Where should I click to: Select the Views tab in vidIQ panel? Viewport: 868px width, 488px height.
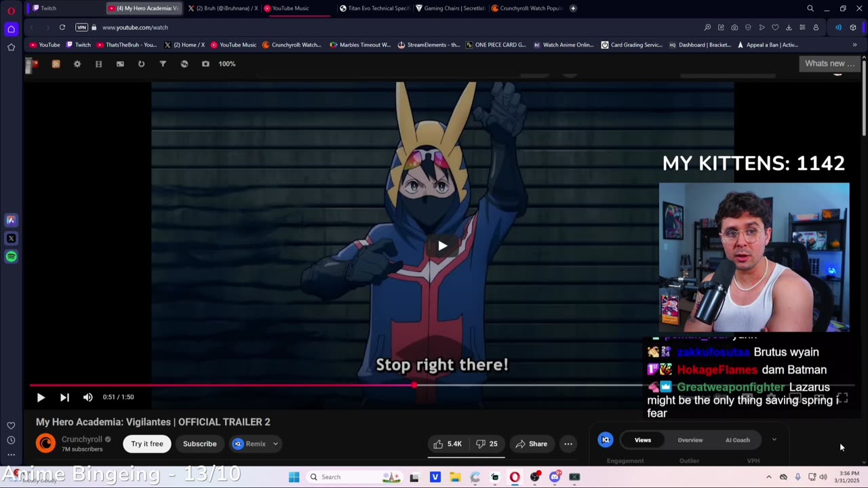(643, 440)
